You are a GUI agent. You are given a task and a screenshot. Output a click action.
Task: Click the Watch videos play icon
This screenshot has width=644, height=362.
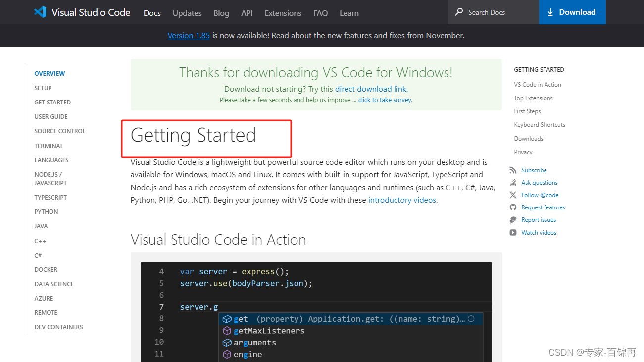(x=513, y=233)
